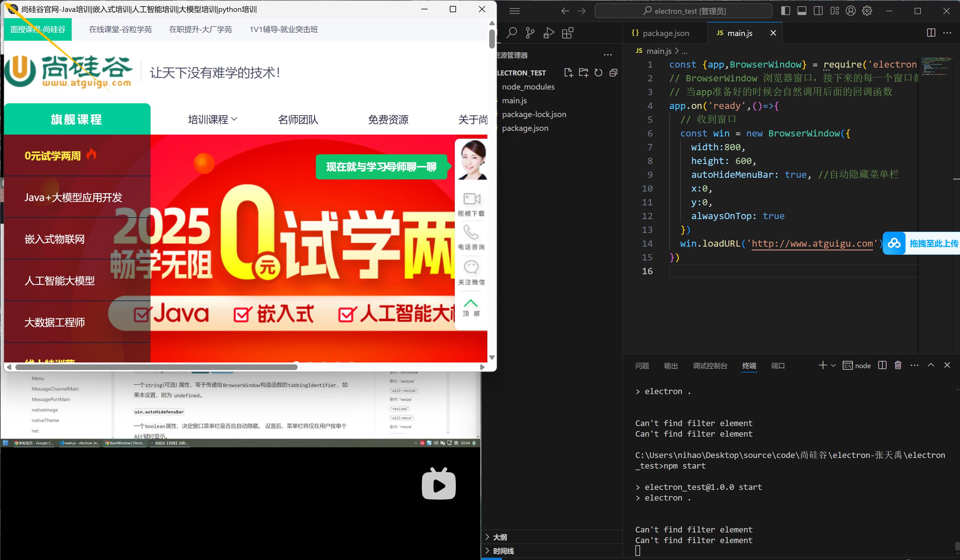Open the Search view in the activity bar
The image size is (960, 560).
coord(512,33)
